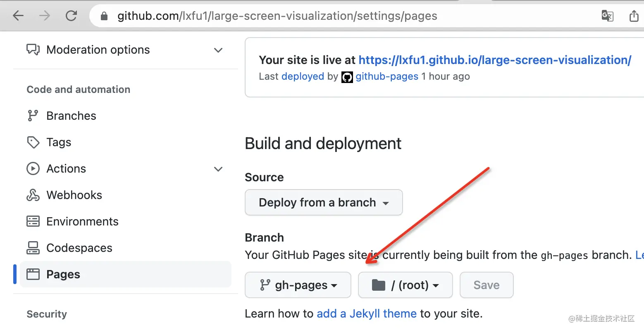Click the browser forward arrow
This screenshot has width=644, height=332.
(x=45, y=16)
